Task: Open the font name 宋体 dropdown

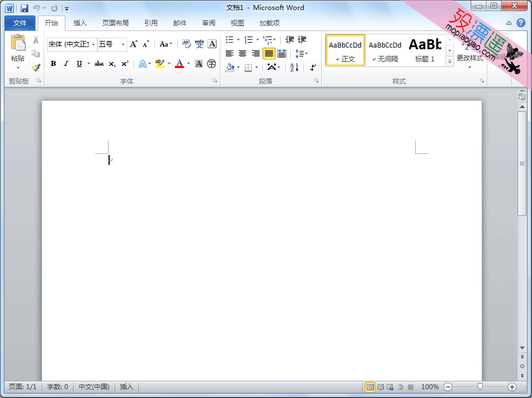Action: (94, 44)
